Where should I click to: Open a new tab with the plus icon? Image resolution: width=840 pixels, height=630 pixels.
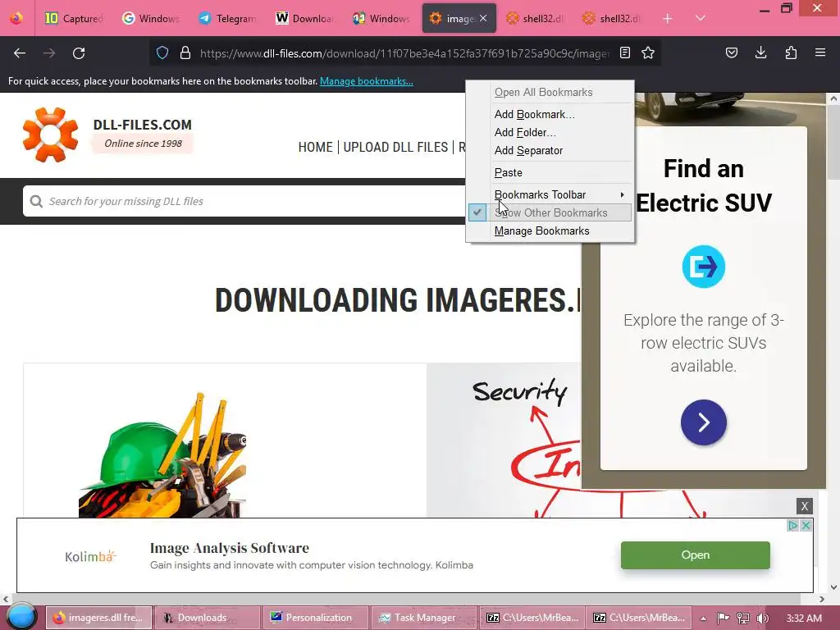(667, 19)
